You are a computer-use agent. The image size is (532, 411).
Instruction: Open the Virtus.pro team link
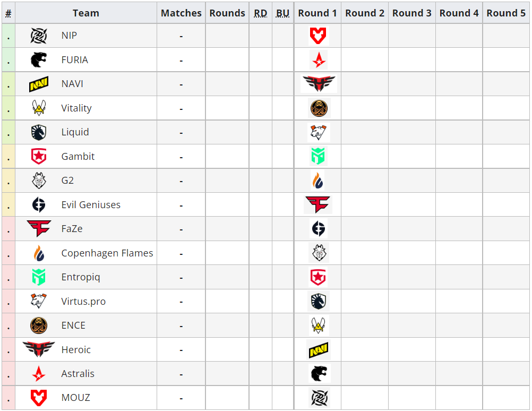pos(83,302)
